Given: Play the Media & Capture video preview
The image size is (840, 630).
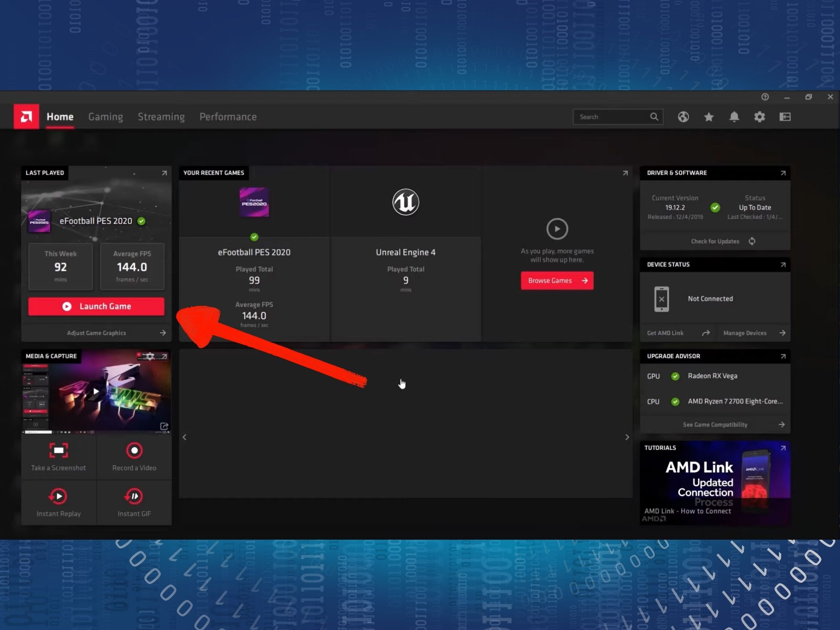Looking at the screenshot, I should [96, 391].
